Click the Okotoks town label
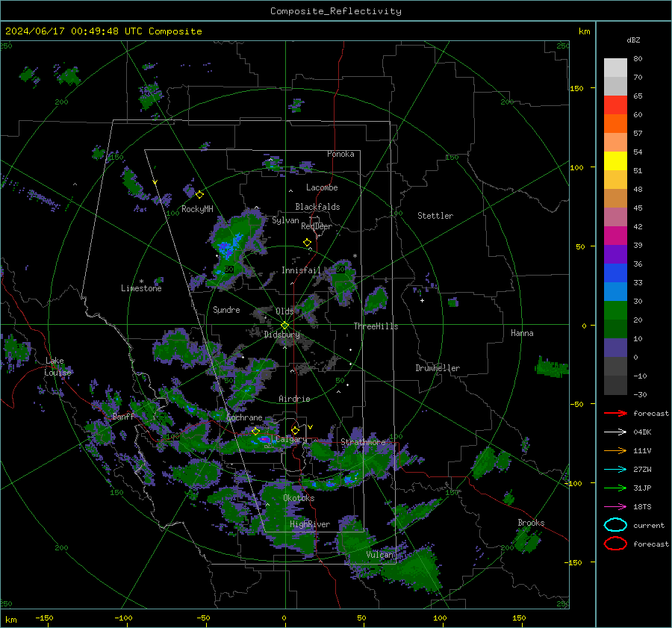The image size is (672, 628). click(299, 498)
